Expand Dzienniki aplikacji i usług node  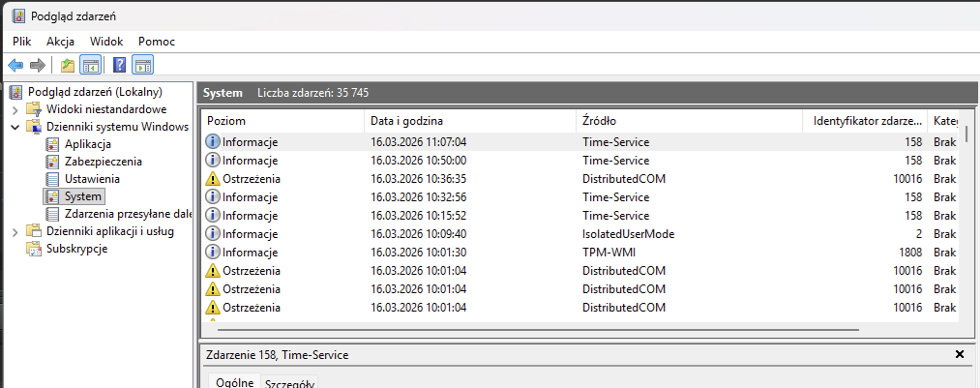tap(15, 231)
